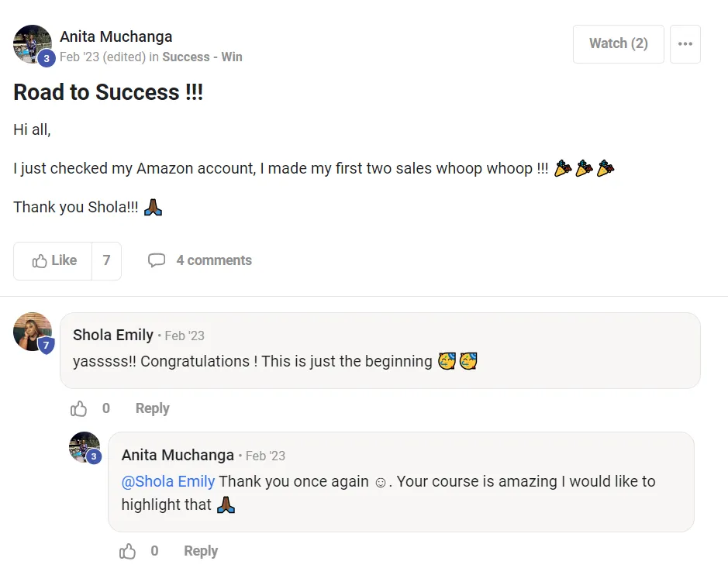Reply to Shola Emily's comment
This screenshot has width=728, height=568.
(x=152, y=408)
